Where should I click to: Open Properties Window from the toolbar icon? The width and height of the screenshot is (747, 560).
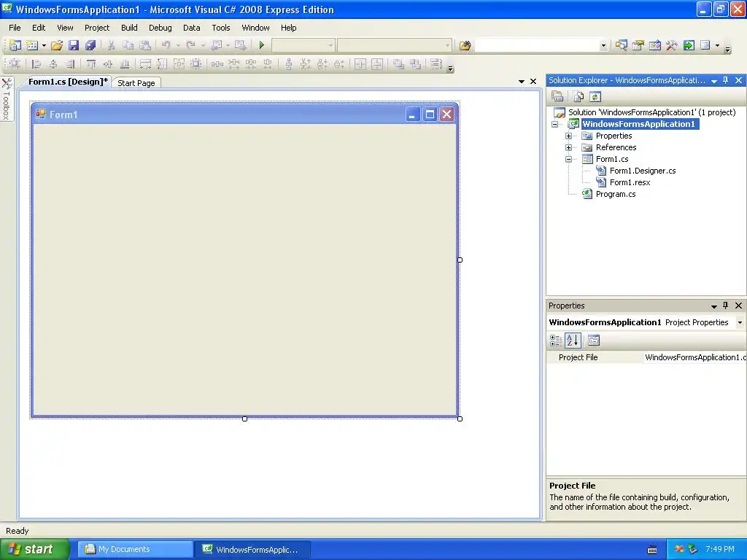click(638, 45)
